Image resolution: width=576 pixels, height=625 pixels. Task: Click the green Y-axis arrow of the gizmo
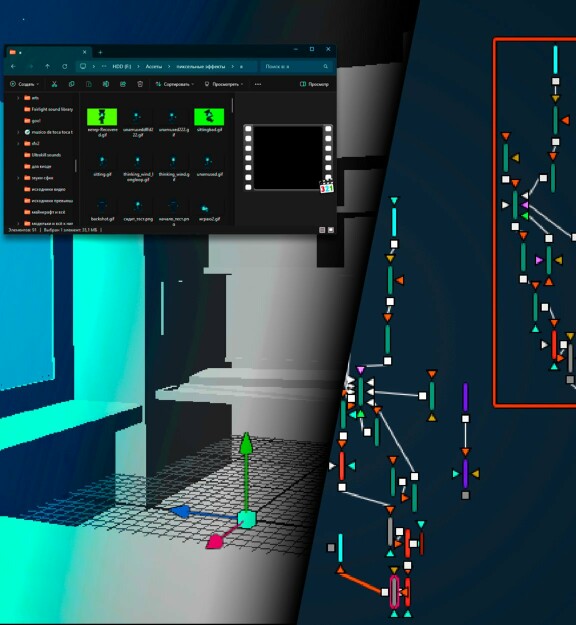[x=246, y=443]
